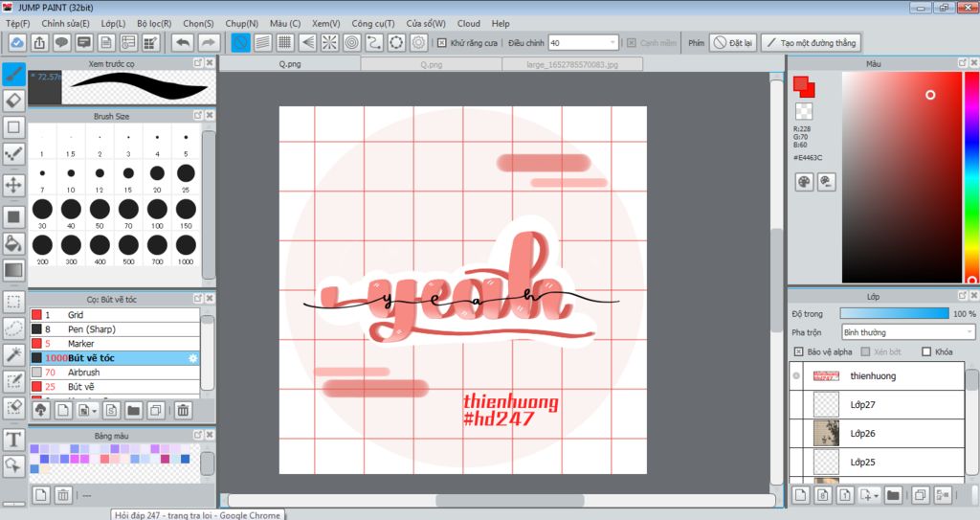Click the speech bubble toolbar icon
Image resolution: width=980 pixels, height=520 pixels.
coord(61,42)
